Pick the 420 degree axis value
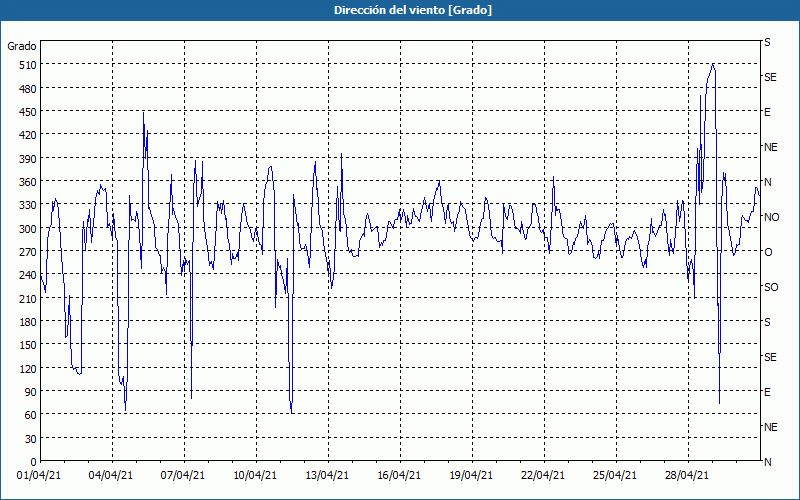 coord(28,135)
